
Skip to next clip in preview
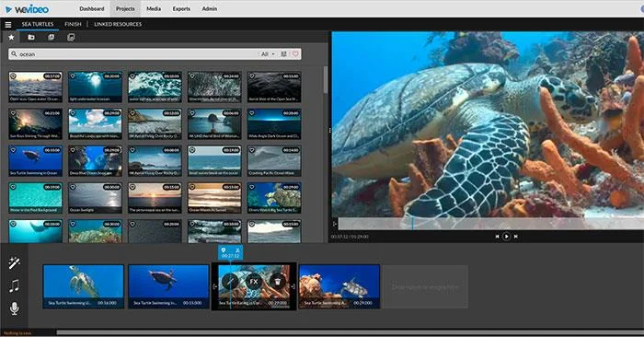point(515,237)
